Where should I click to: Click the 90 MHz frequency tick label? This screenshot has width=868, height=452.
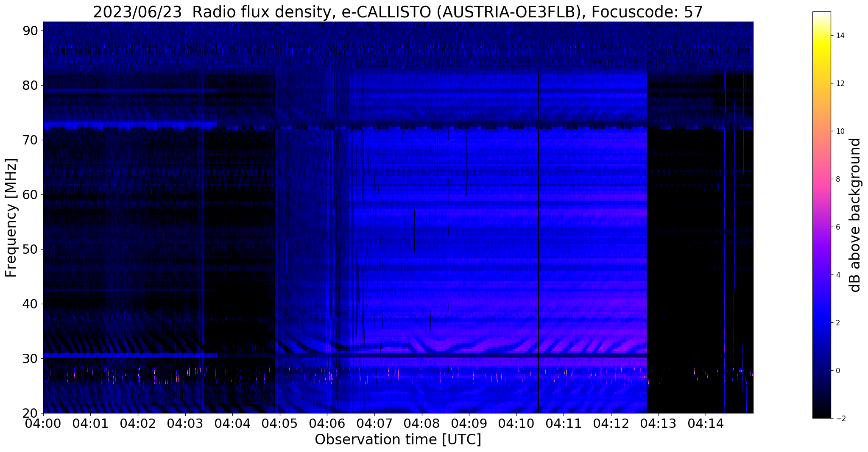click(x=30, y=31)
